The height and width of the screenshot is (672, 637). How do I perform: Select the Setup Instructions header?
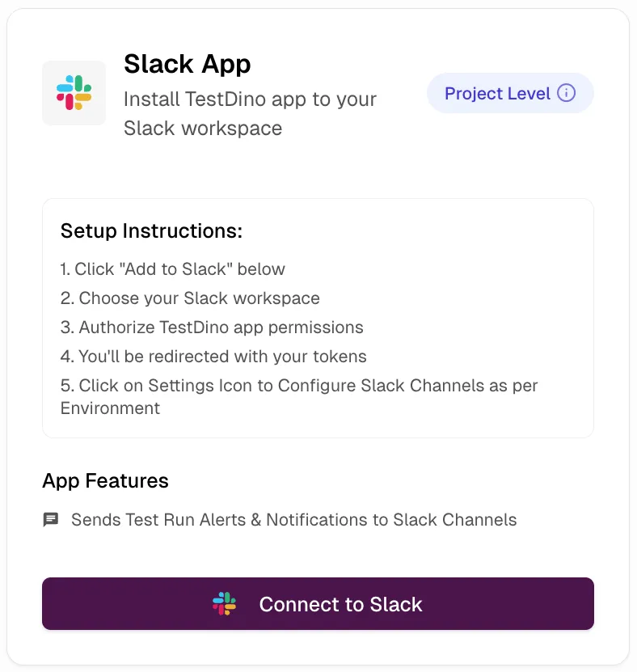click(x=151, y=230)
